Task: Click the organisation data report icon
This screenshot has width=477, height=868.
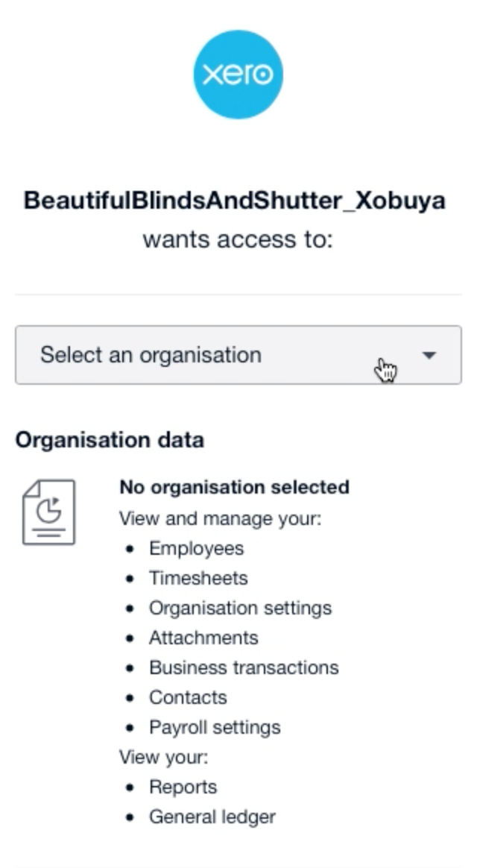Action: 48,512
